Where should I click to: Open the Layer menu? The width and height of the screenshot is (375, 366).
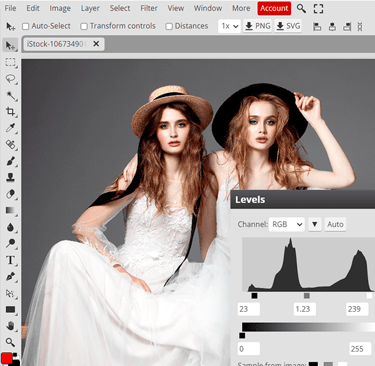click(90, 8)
